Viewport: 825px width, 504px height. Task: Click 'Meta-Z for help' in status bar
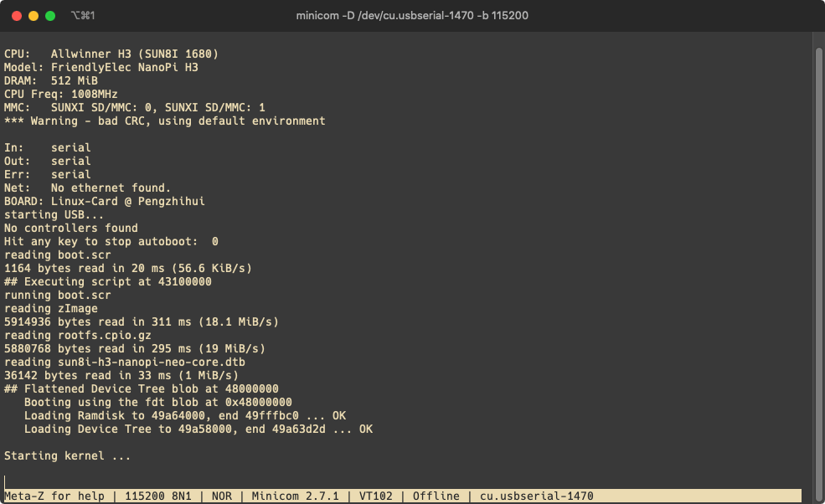pos(54,496)
